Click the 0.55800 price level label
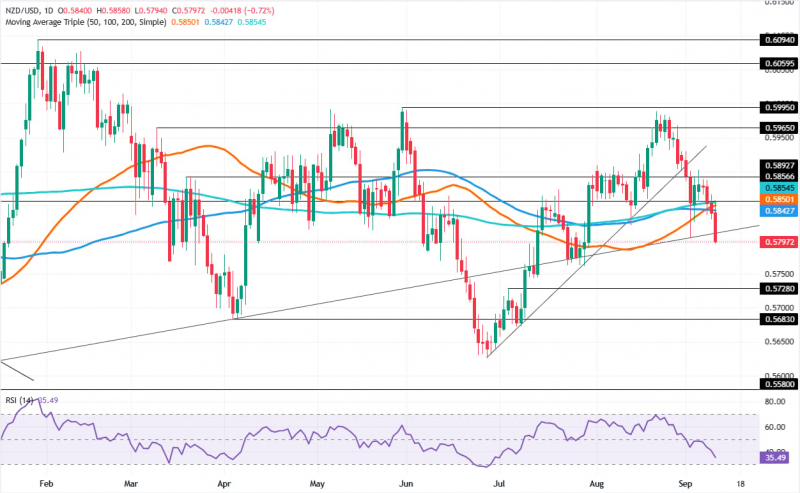The width and height of the screenshot is (800, 493). (x=778, y=384)
